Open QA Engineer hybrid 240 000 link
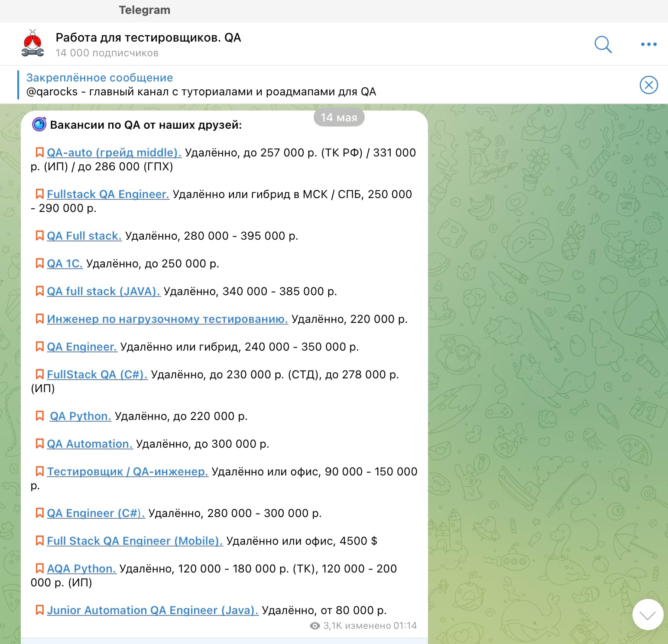 pyautogui.click(x=82, y=347)
